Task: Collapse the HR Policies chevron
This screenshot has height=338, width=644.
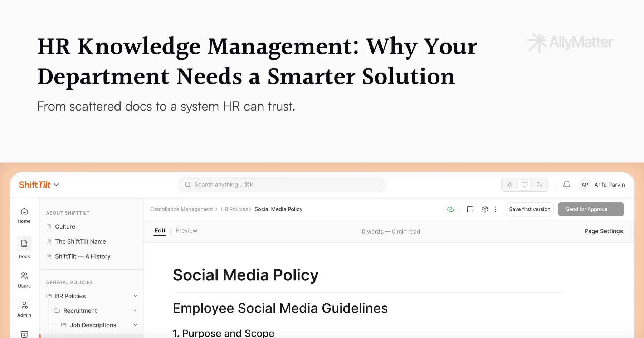Action: tap(135, 296)
